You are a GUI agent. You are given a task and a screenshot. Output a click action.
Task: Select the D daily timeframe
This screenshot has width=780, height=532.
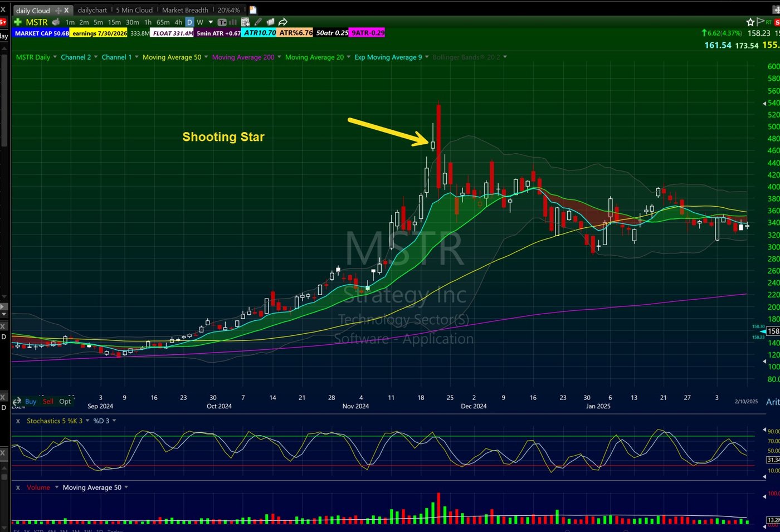[189, 22]
